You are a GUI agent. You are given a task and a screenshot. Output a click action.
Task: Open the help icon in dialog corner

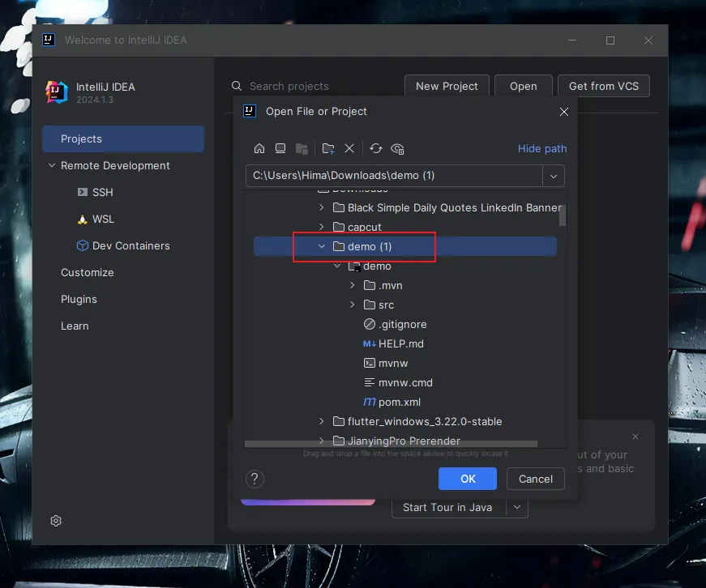coord(255,479)
